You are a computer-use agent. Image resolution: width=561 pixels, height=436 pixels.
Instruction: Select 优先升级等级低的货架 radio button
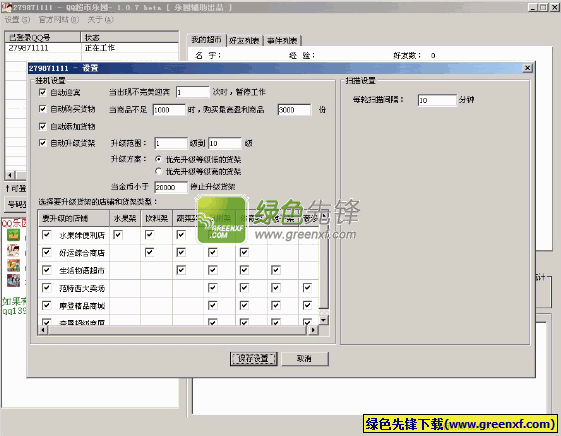tap(158, 159)
